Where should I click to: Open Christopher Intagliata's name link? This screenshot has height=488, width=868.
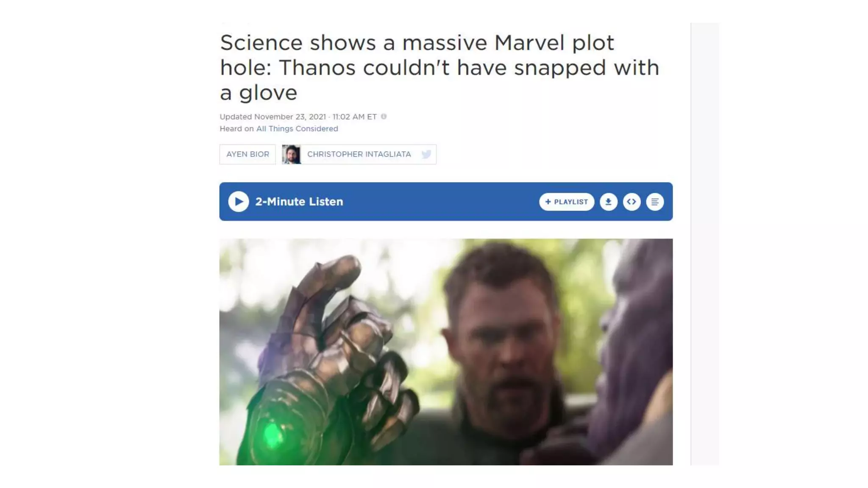359,154
